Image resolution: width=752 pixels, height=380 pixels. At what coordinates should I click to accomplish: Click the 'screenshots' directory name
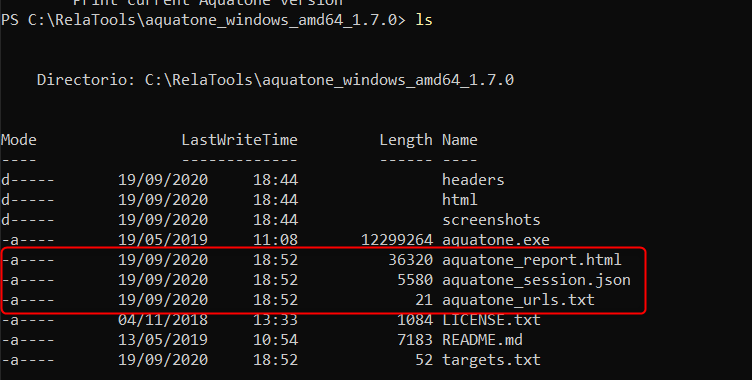[491, 220]
